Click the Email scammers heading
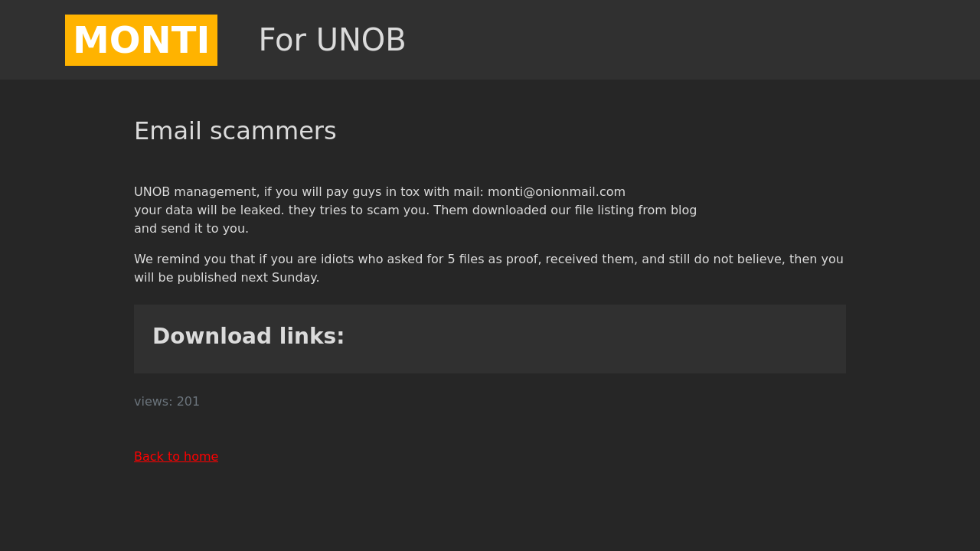This screenshot has height=551, width=980. point(235,131)
